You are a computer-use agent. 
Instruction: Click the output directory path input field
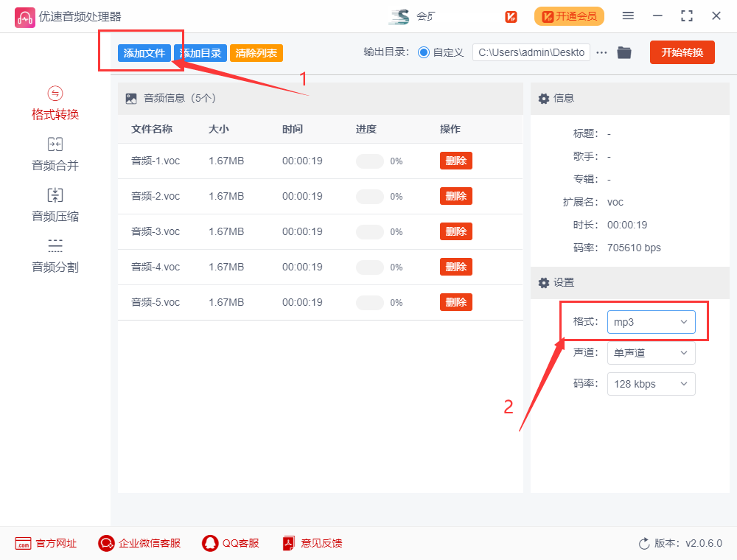531,52
